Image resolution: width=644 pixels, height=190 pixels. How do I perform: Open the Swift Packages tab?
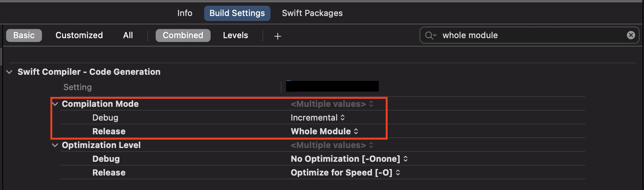312,13
